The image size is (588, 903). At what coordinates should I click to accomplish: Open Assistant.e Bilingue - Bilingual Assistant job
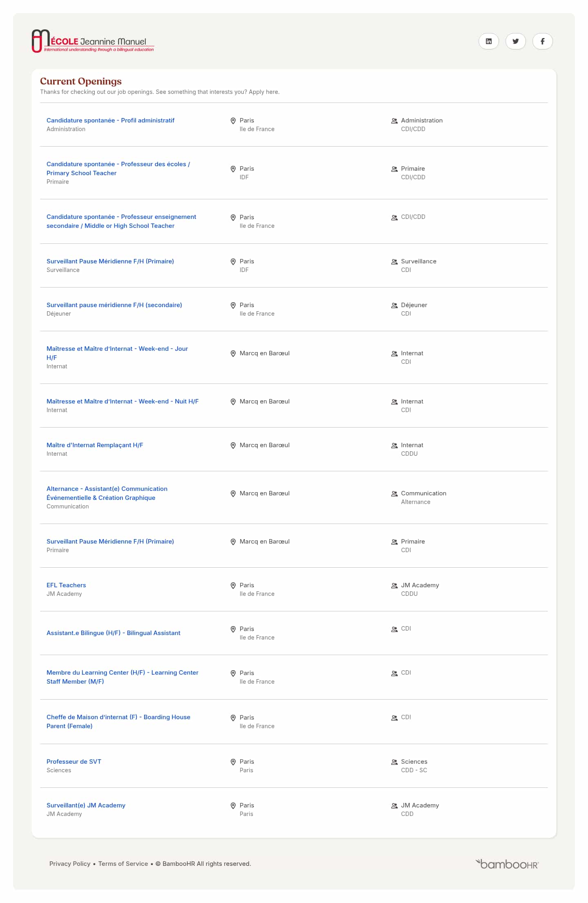tap(114, 633)
